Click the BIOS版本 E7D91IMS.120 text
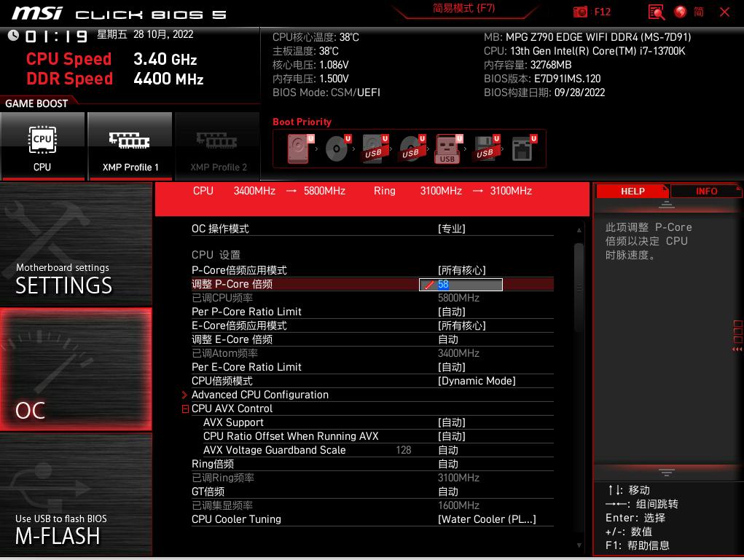 pyautogui.click(x=542, y=79)
